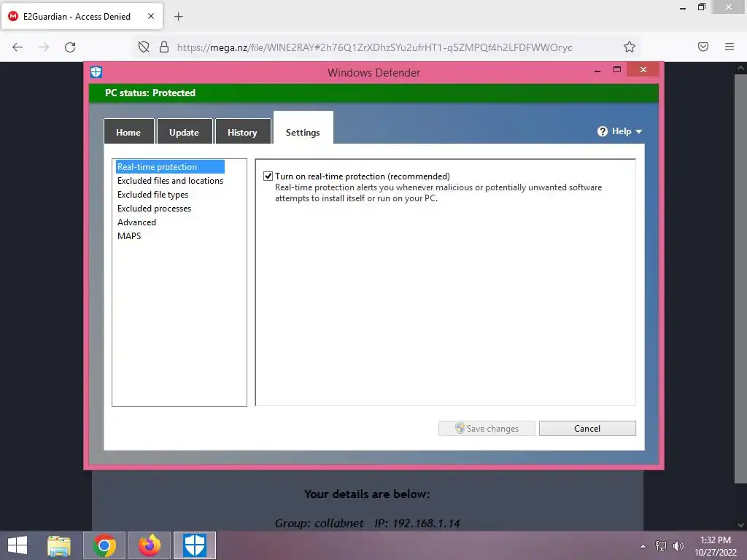Select the E2Guardian - Access Denied tab
Image resolution: width=747 pixels, height=560 pixels.
pos(82,16)
